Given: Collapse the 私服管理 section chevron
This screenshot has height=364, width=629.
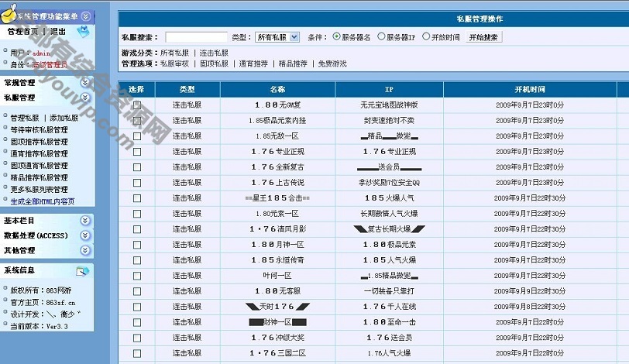Looking at the screenshot, I should coord(84,98).
